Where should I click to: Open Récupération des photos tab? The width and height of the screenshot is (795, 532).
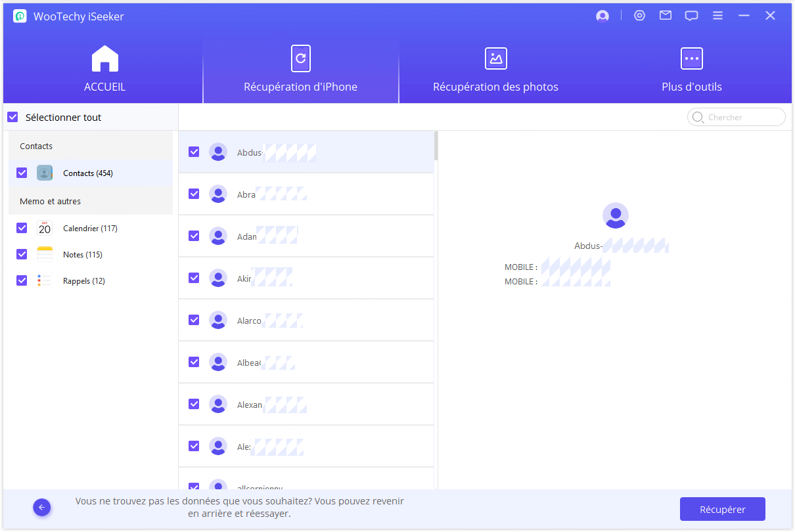point(495,70)
